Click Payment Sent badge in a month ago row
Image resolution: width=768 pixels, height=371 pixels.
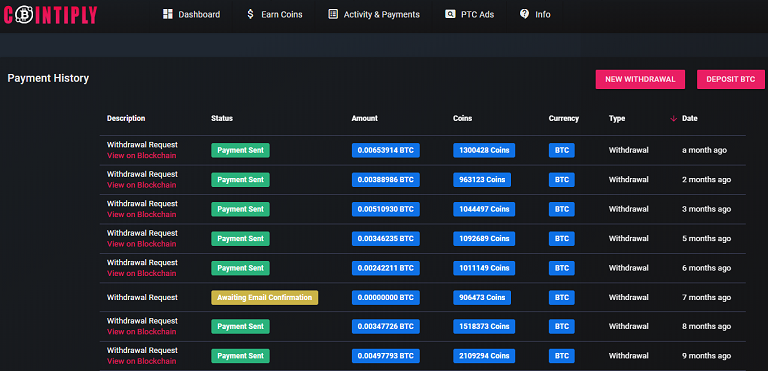pyautogui.click(x=240, y=150)
